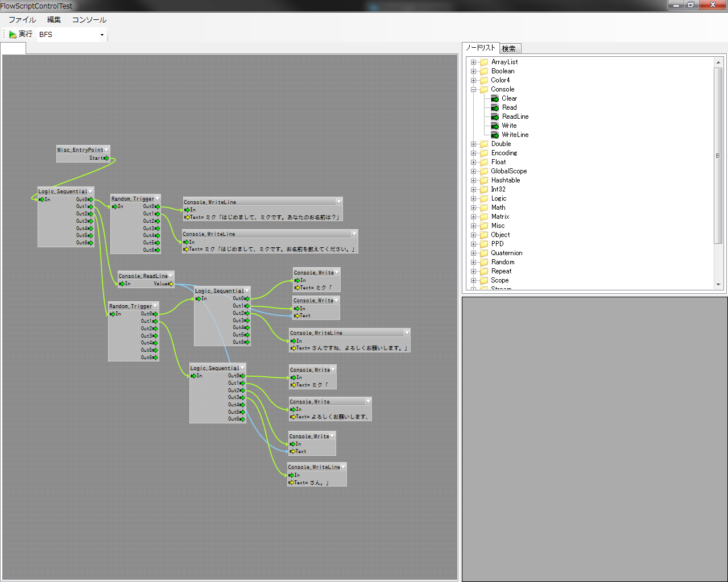Viewport: 728px width, 582px height.
Task: Click the Value output port on Console.ReadLine
Action: click(171, 284)
